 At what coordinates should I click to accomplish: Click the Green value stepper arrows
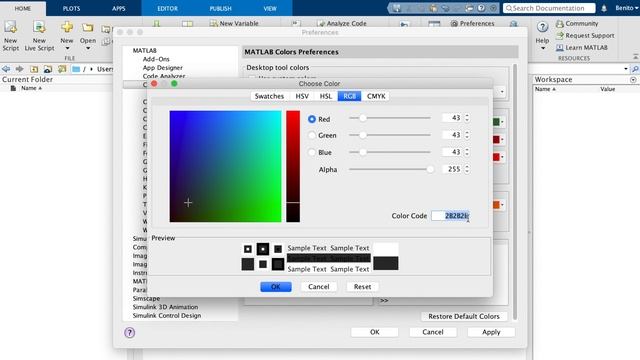tap(467, 135)
